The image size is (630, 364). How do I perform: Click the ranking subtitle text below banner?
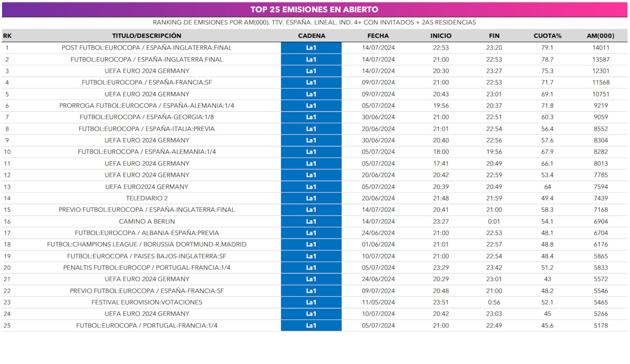pyautogui.click(x=314, y=23)
